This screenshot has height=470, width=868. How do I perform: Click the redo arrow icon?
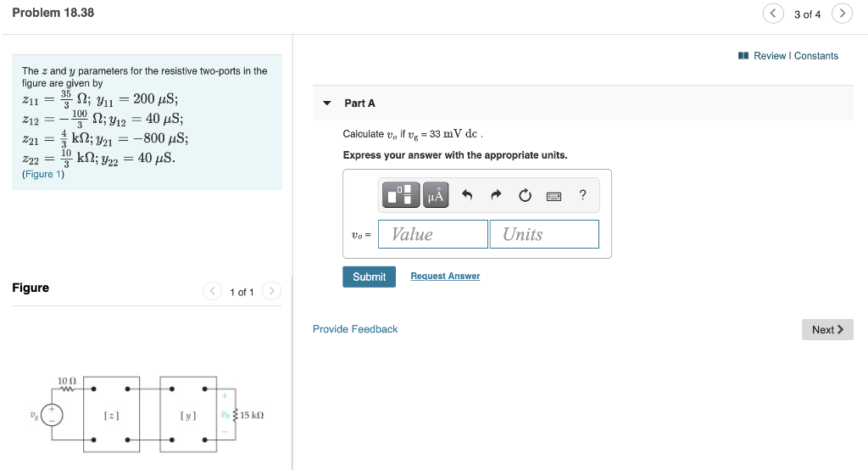(496, 195)
